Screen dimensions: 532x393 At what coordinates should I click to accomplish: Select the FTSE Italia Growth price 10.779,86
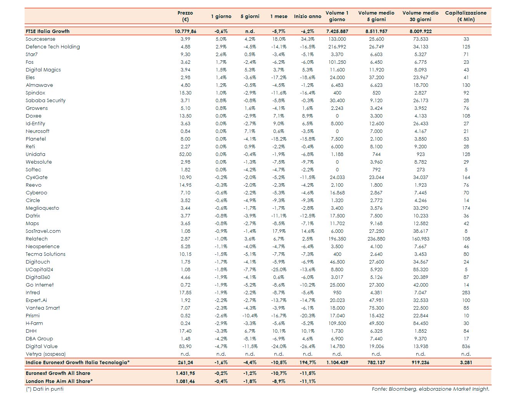[x=185, y=31]
